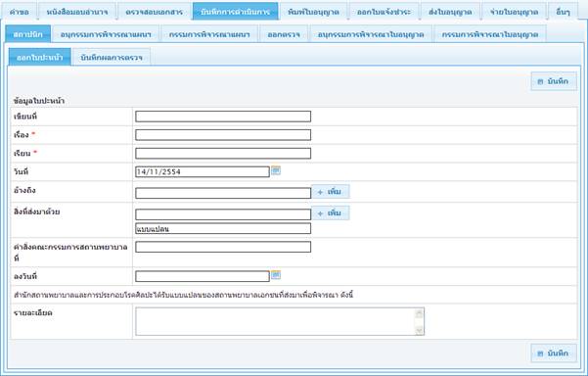The height and width of the screenshot is (376, 588).
Task: Go to the อนุกรรมการพิจารณาใบอนุญาต sub-tab
Action: click(371, 34)
